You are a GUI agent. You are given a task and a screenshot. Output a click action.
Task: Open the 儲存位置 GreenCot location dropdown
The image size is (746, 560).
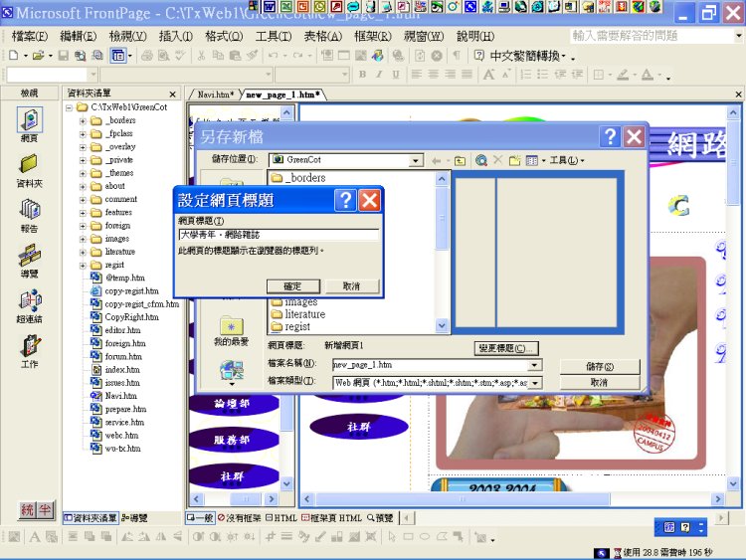[416, 160]
